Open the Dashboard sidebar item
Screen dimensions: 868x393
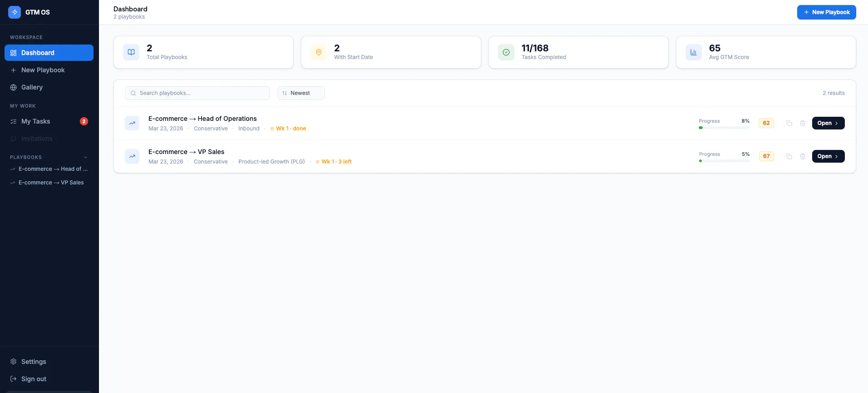49,53
